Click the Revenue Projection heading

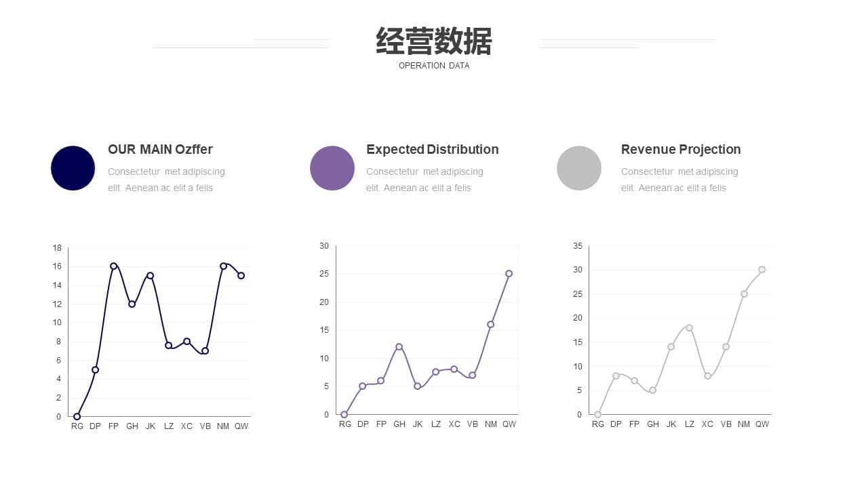[681, 149]
